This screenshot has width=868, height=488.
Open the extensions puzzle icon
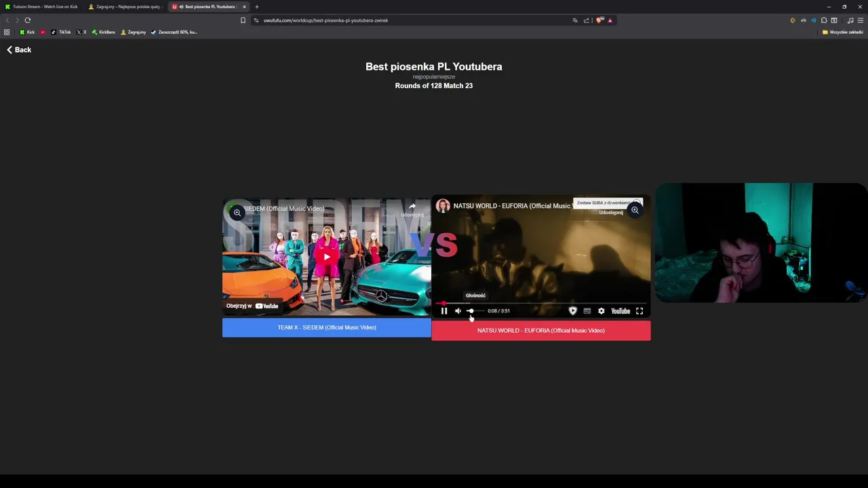pyautogui.click(x=824, y=20)
